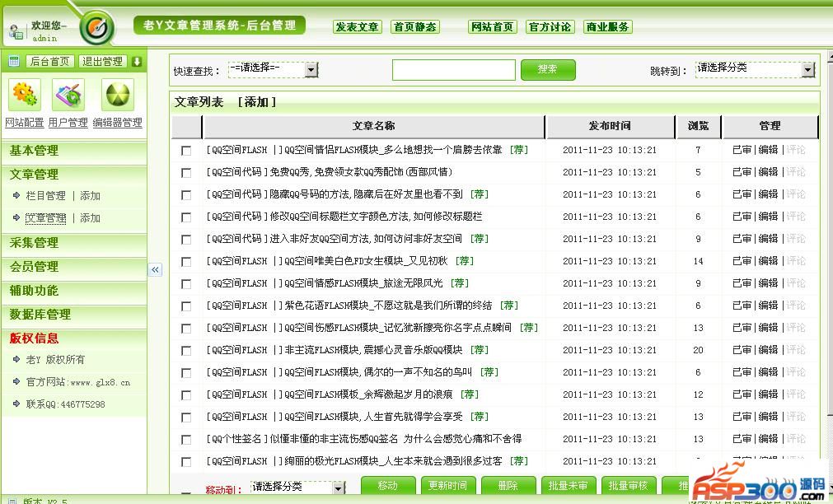The width and height of the screenshot is (833, 504).
Task: Expand the 会员管理 section
Action: [x=73, y=267]
